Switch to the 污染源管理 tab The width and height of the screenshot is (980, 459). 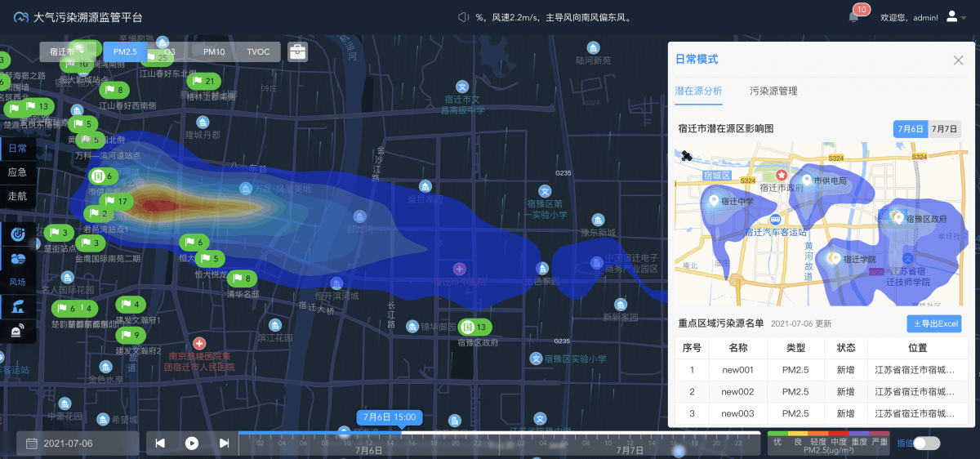click(x=773, y=91)
